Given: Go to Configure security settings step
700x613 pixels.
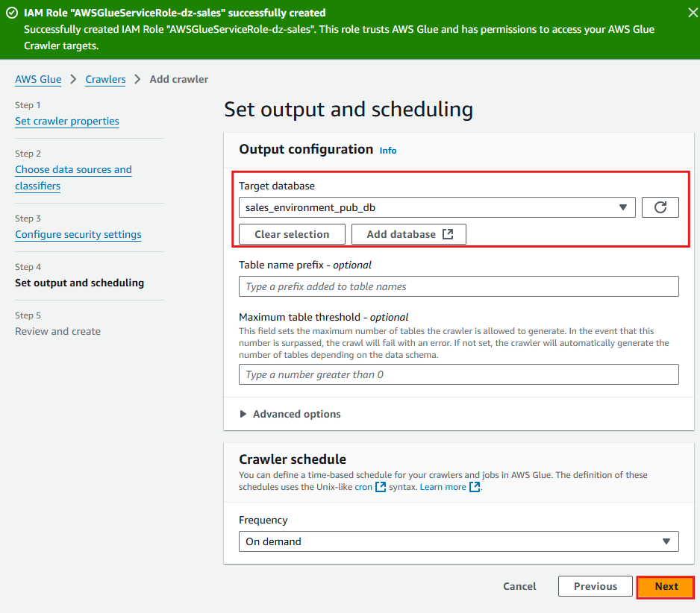Looking at the screenshot, I should coord(78,235).
